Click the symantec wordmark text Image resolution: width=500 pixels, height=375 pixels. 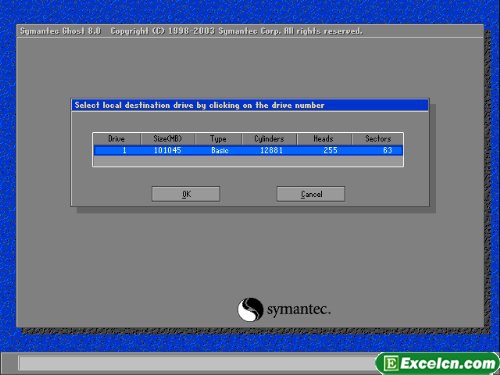pyautogui.click(x=299, y=309)
